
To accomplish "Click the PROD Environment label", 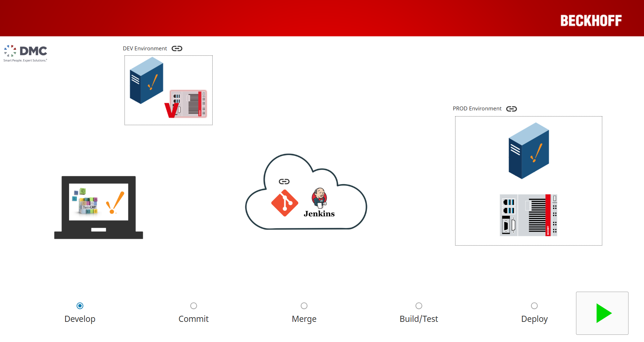I will 477,109.
